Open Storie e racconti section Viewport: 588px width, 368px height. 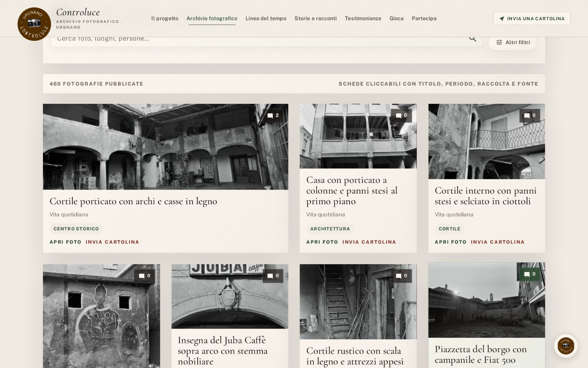click(315, 18)
